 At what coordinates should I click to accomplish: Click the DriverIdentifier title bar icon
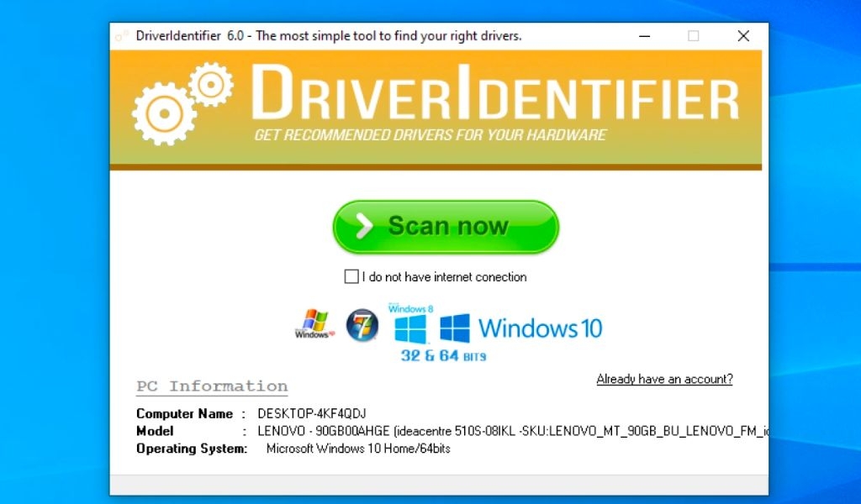[120, 36]
